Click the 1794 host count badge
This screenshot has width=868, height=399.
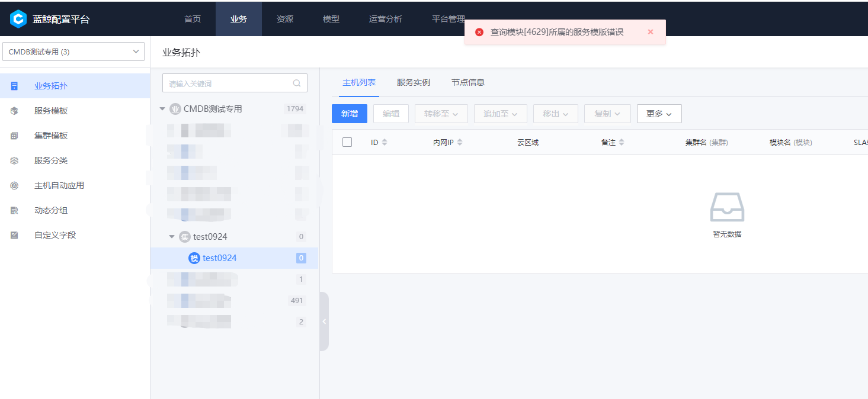[294, 109]
